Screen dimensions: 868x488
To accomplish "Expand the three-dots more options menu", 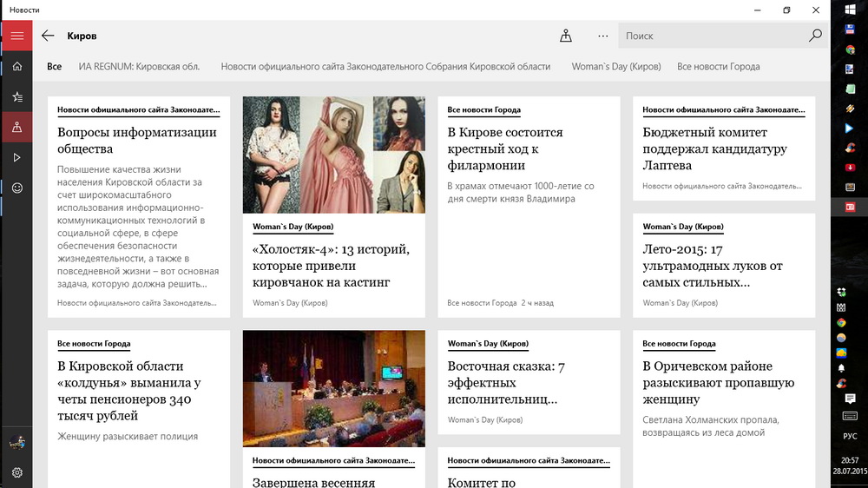I will pyautogui.click(x=603, y=36).
